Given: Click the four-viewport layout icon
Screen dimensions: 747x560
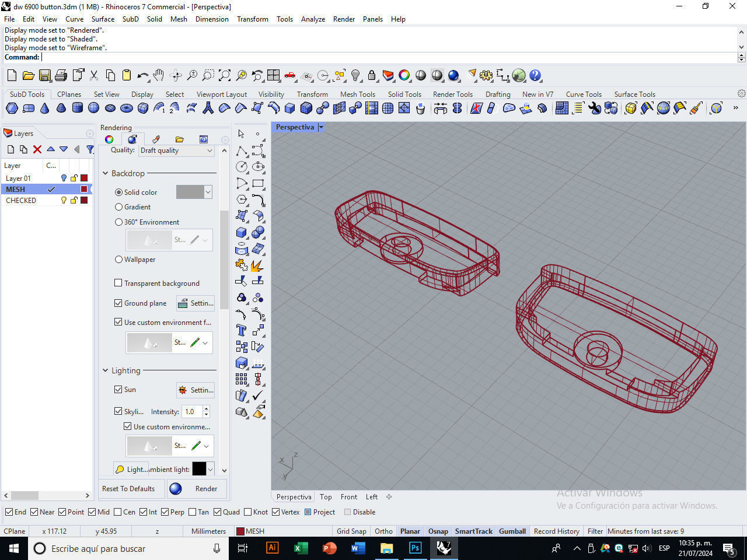Looking at the screenshot, I should [x=274, y=75].
